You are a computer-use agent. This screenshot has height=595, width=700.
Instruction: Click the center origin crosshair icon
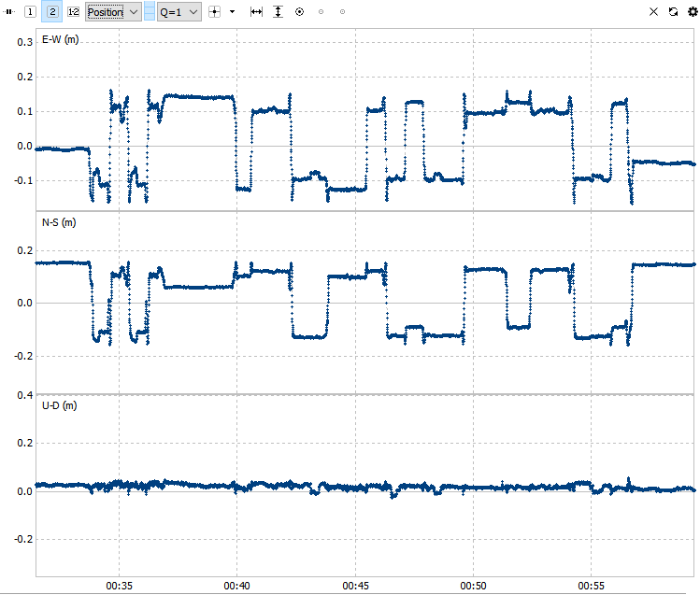(215, 12)
